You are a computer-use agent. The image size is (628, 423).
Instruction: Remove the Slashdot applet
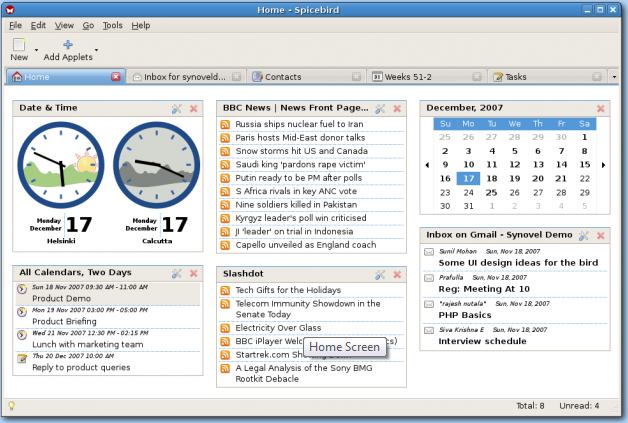[397, 274]
